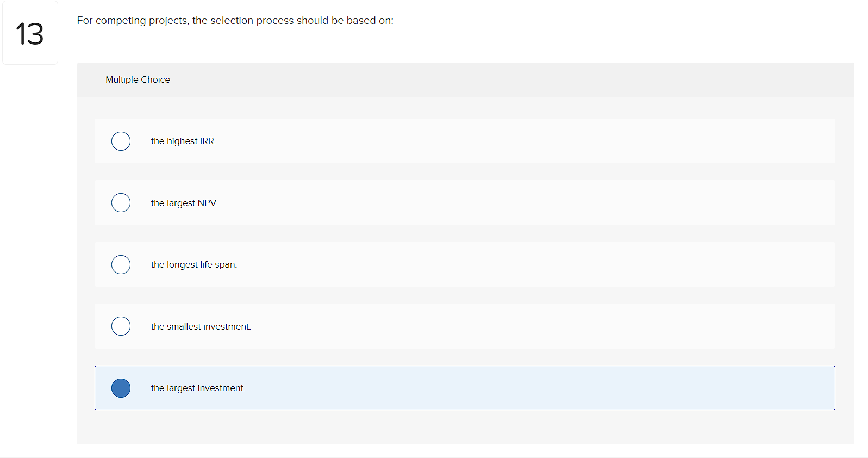
Task: Click the question number 13 badge
Action: coord(30,33)
